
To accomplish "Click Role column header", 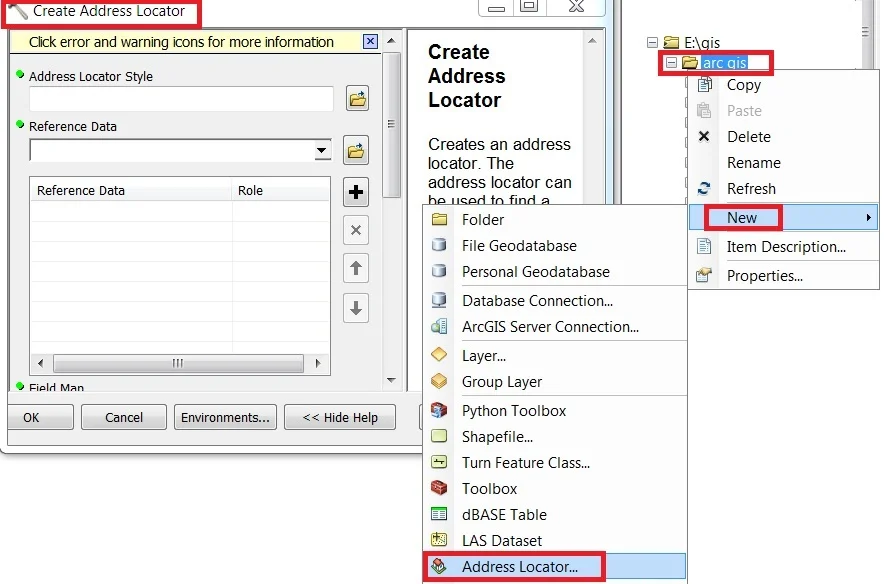I will click(280, 191).
